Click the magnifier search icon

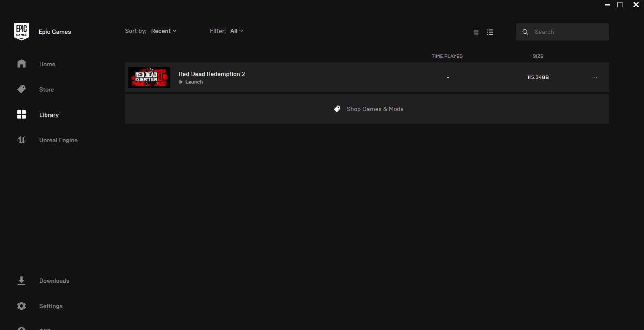[x=525, y=32]
